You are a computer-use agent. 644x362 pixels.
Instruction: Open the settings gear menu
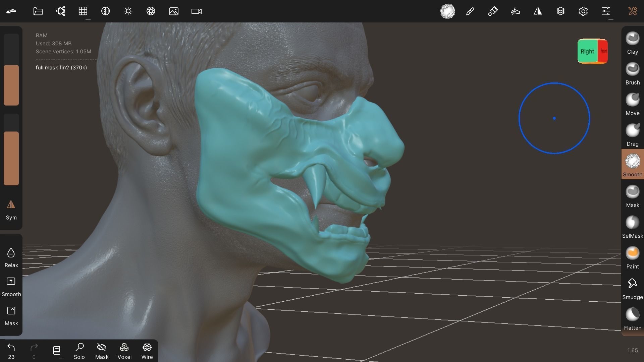583,11
